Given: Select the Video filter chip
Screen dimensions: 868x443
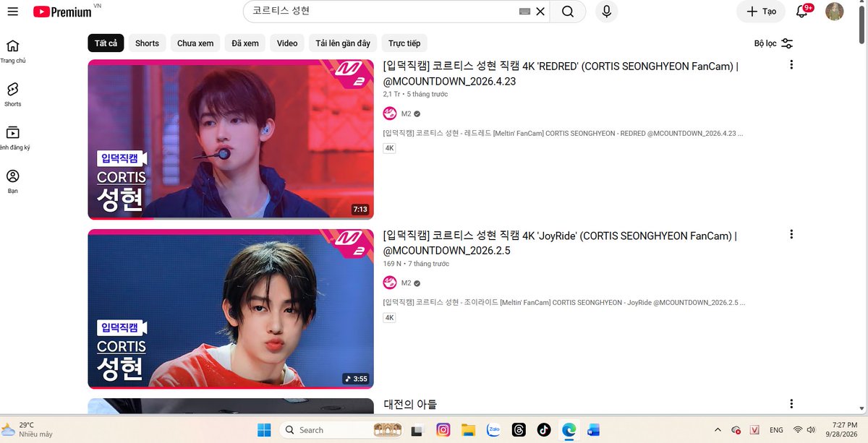Looking at the screenshot, I should (287, 43).
